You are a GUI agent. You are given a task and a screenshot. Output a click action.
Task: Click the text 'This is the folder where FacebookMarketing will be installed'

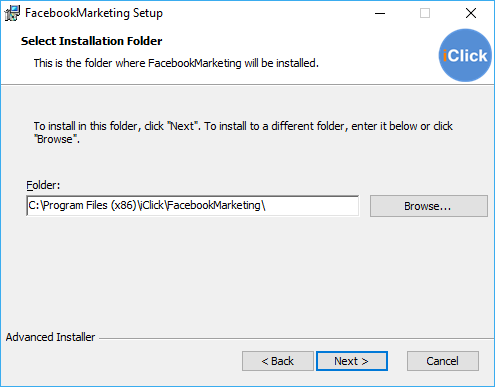click(x=176, y=63)
